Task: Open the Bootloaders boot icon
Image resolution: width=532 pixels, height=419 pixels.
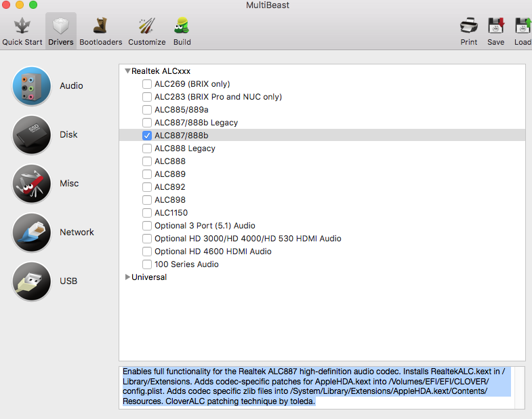Action: [x=100, y=26]
